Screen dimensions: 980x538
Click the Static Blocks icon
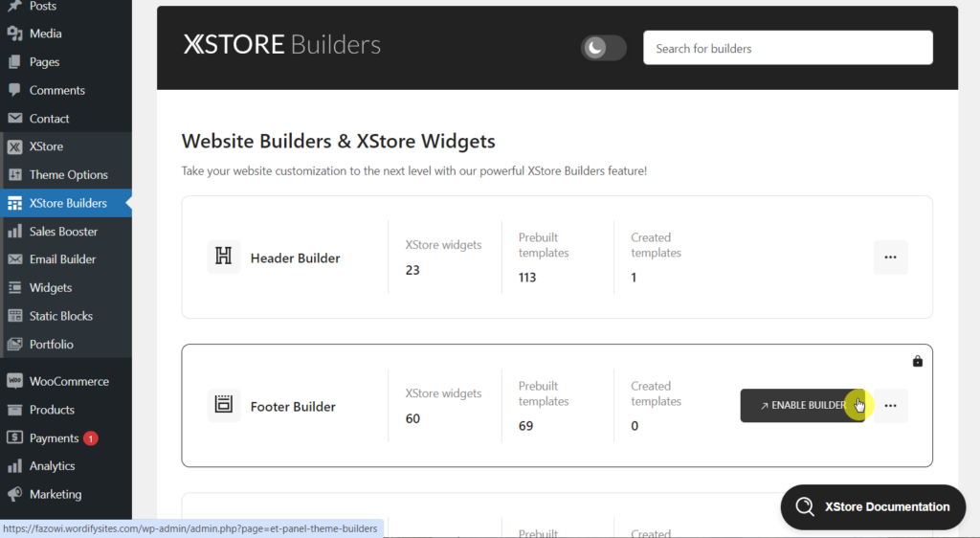(x=14, y=316)
